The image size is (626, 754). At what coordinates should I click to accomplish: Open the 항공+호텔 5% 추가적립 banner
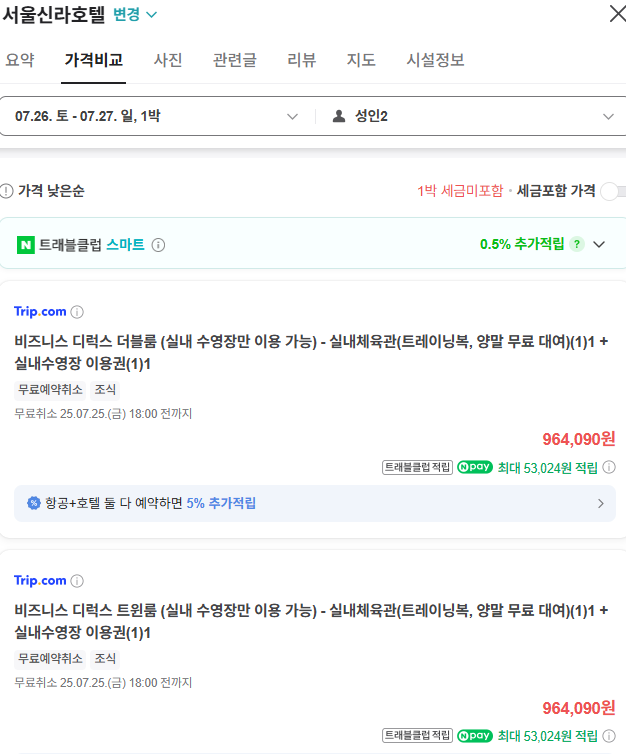pyautogui.click(x=315, y=503)
